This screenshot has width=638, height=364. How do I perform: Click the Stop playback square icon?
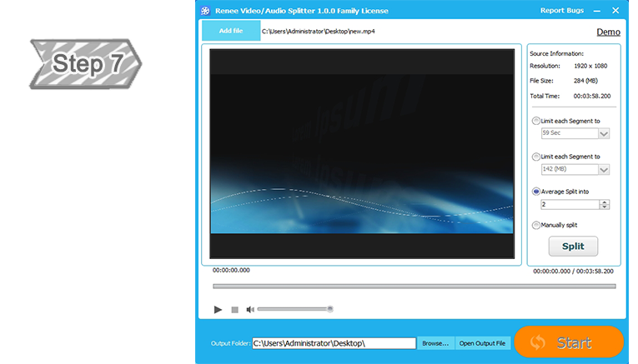coord(235,310)
